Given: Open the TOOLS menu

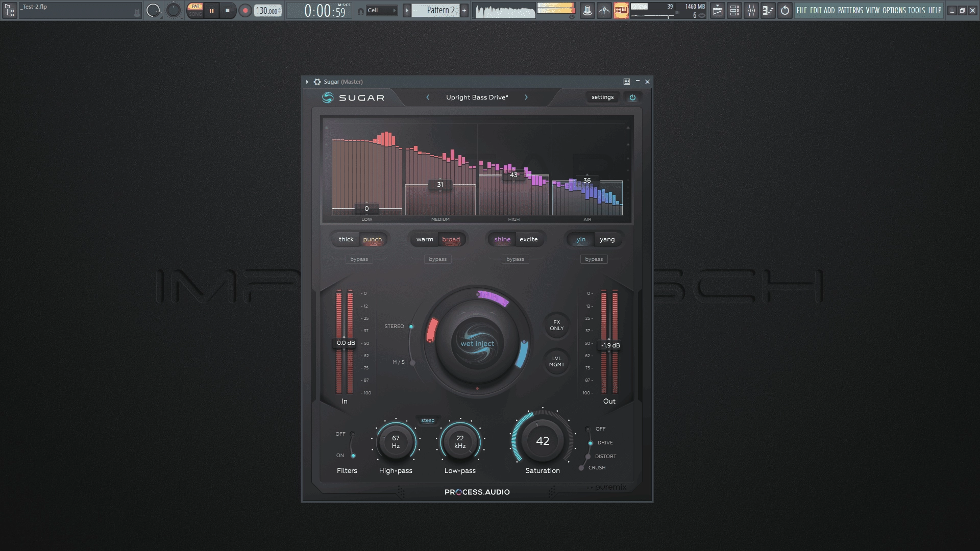Looking at the screenshot, I should (917, 10).
